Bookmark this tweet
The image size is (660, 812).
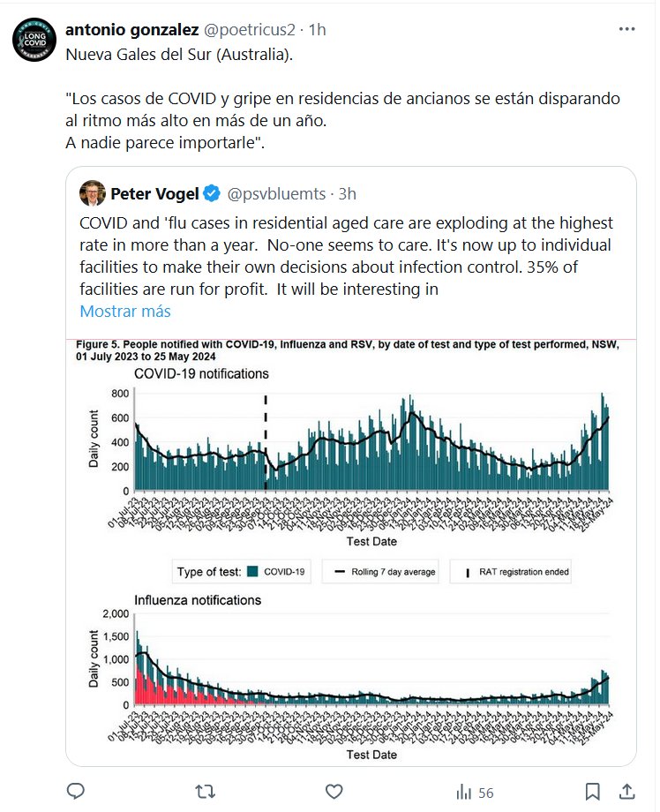(x=593, y=791)
